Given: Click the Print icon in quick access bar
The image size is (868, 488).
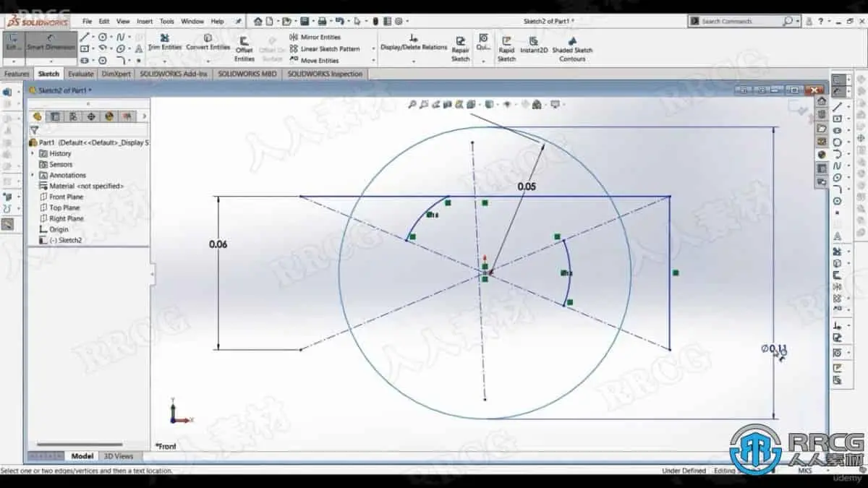Looking at the screenshot, I should 323,22.
